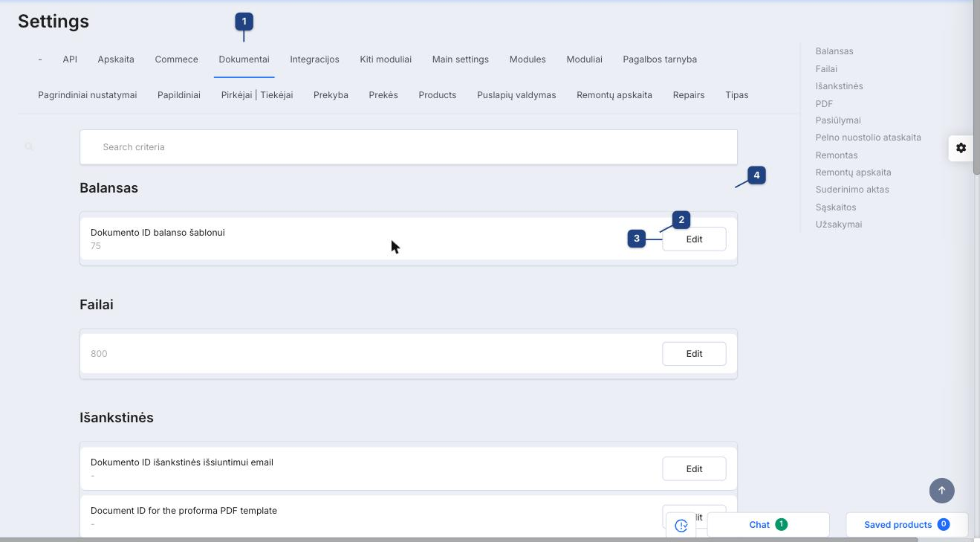
Task: Jump to Pasiūlymai section link
Action: (x=838, y=120)
